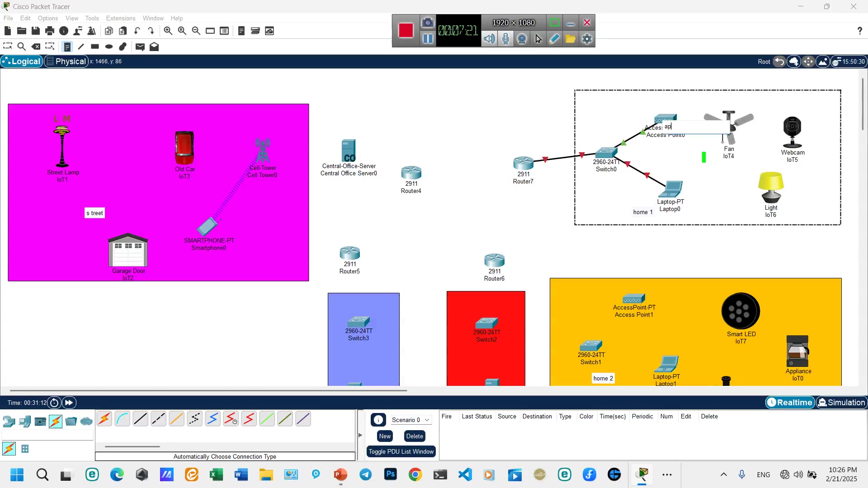Click the device search input field

[47, 436]
